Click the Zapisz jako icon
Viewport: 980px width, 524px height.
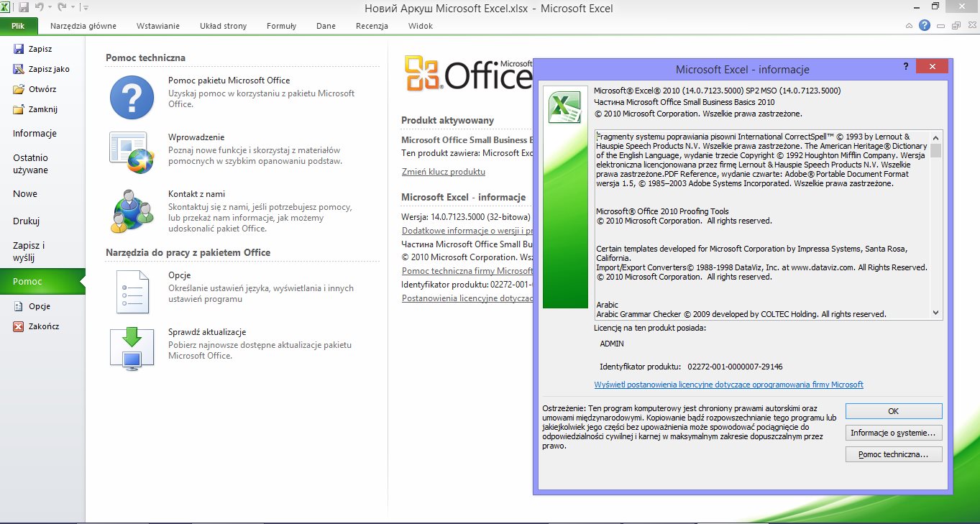coord(19,69)
